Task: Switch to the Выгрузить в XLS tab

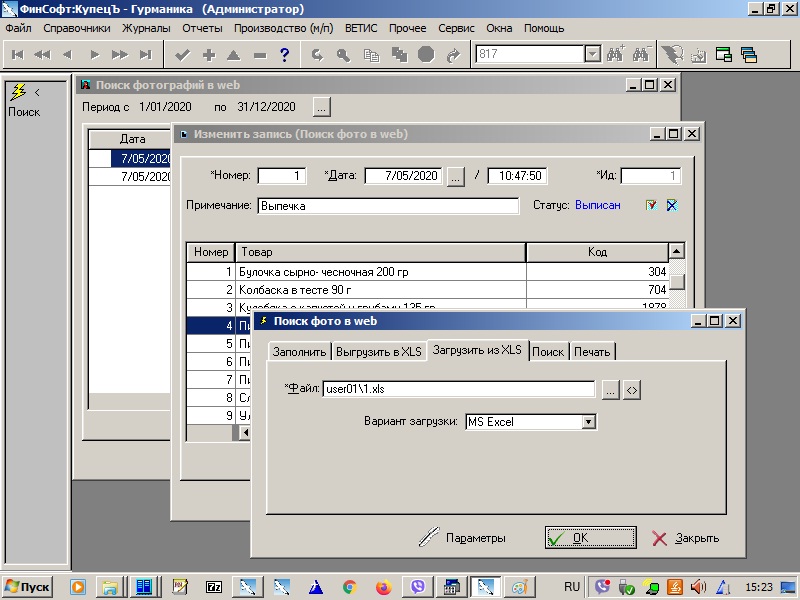Action: click(379, 351)
